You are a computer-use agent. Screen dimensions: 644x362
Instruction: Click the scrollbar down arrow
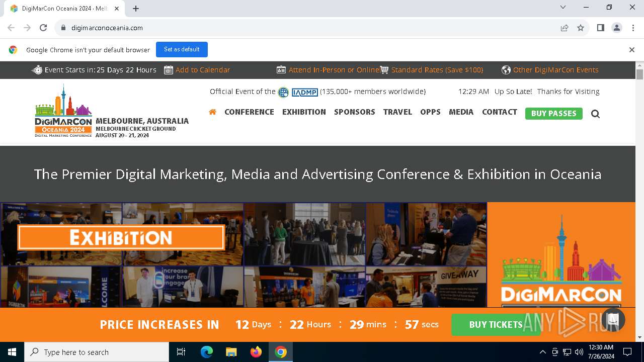click(x=639, y=337)
